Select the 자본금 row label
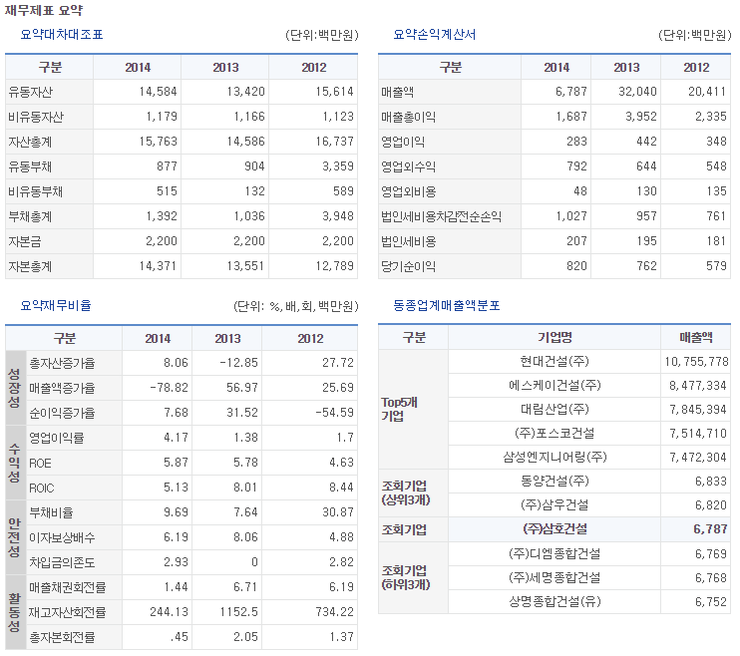Image resolution: width=740 pixels, height=656 pixels. click(25, 242)
